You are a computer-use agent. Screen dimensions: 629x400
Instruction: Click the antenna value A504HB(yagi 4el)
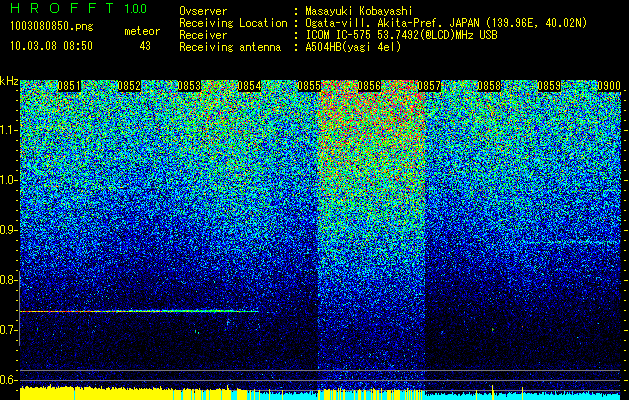pyautogui.click(x=353, y=47)
